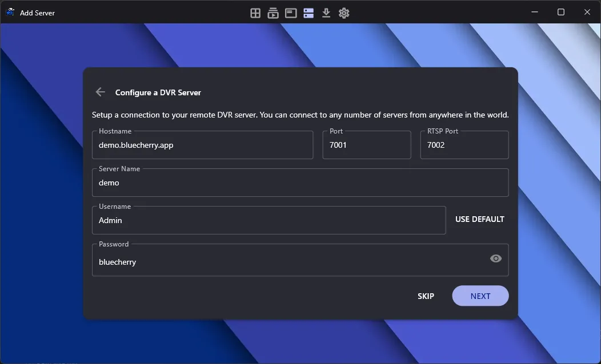
Task: Open the downloads tab icon
Action: click(x=326, y=13)
